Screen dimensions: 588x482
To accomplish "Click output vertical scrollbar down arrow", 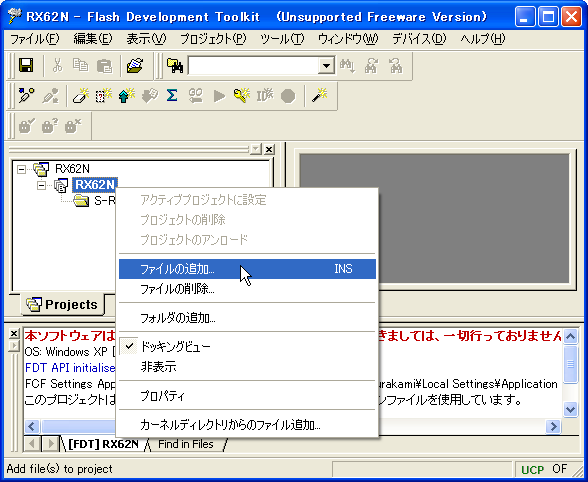I will 570,409.
